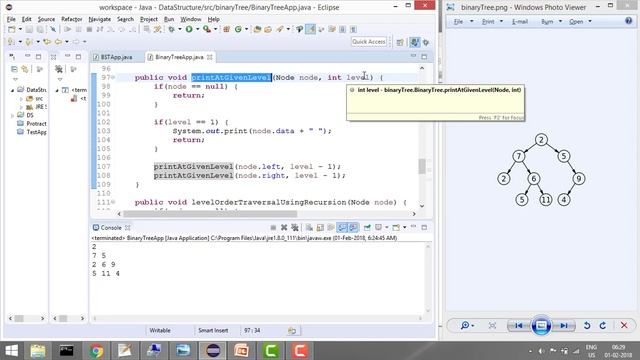Toggle Link with Editor in Package Explorer
This screenshot has height=360, width=640.
[25, 69]
